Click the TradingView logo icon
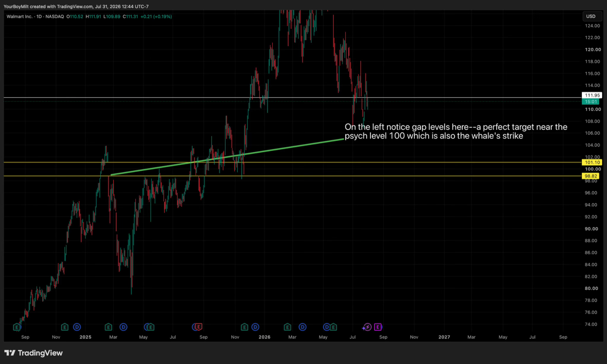Viewport: 607px width, 364px height. (x=10, y=353)
